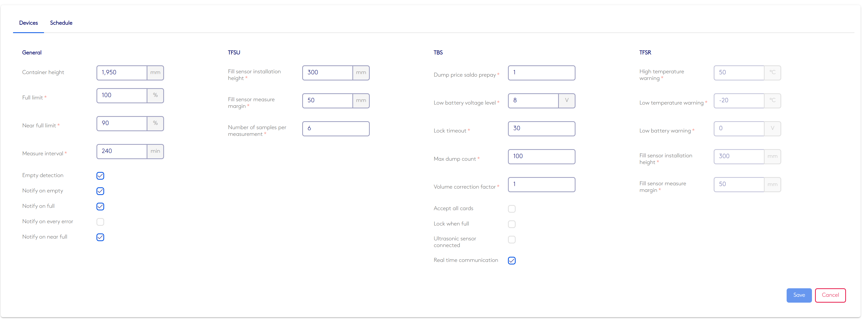Check the Lock when full option
Screen dimensions: 868x328
click(x=512, y=224)
